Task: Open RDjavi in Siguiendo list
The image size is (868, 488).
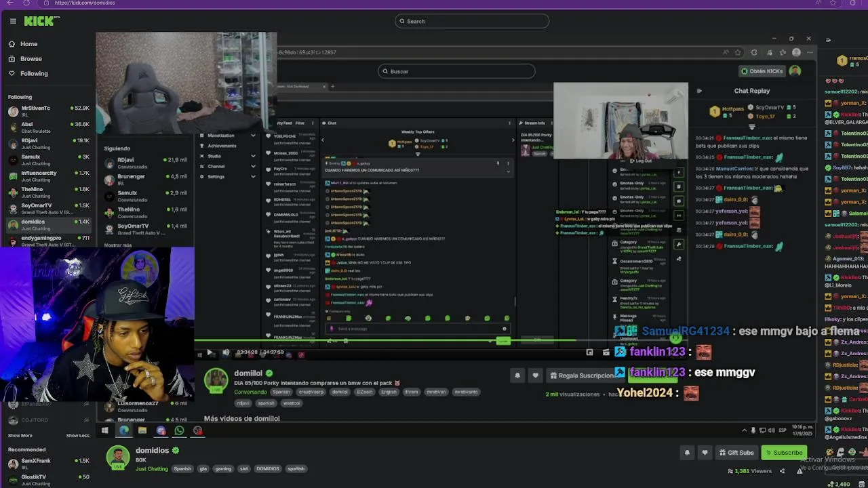Action: (x=146, y=163)
